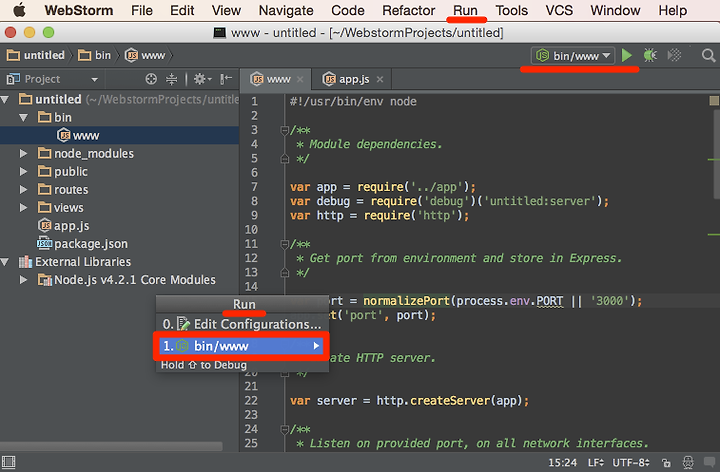This screenshot has height=472, width=720.
Task: Close the www editor tab
Action: pyautogui.click(x=300, y=79)
